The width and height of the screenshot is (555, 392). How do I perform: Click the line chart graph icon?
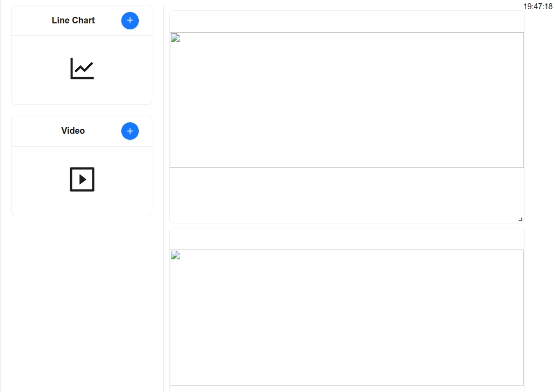click(x=82, y=69)
